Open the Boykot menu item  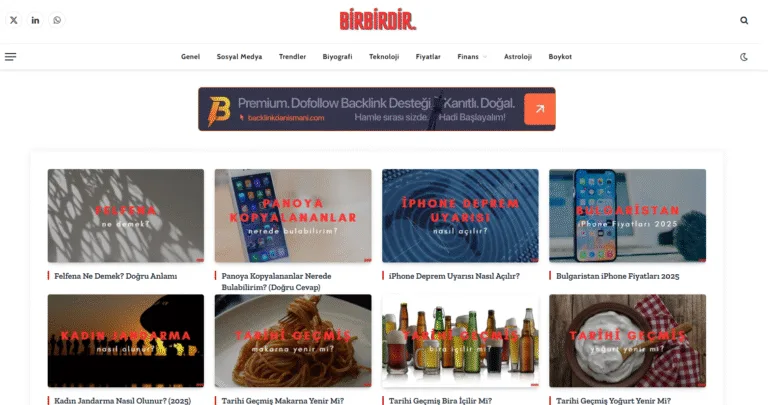(x=560, y=57)
